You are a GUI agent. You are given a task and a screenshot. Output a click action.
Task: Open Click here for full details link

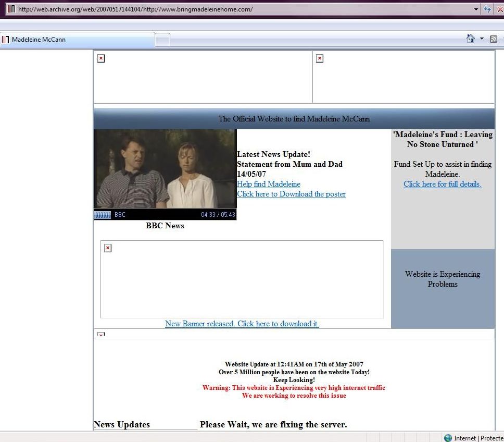point(442,184)
